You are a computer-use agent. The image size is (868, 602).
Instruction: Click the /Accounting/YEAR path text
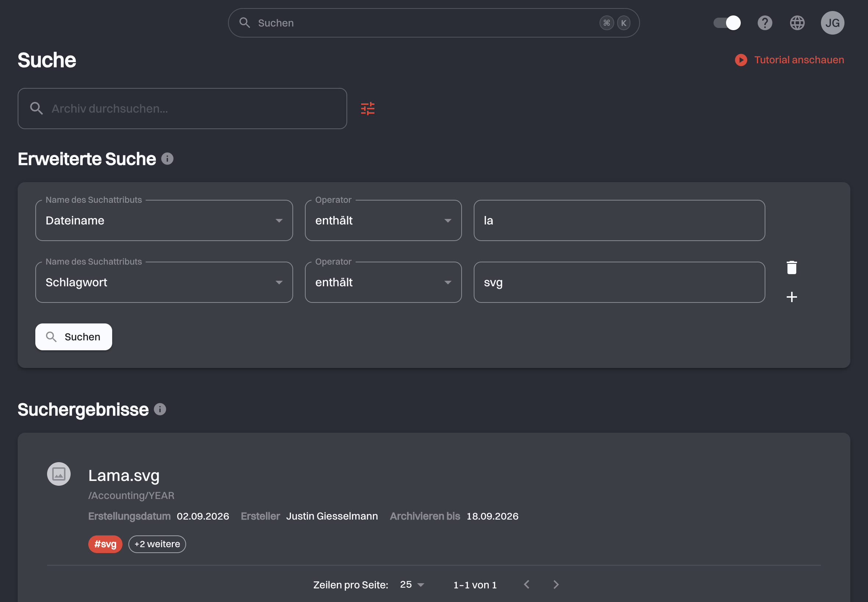pos(131,495)
